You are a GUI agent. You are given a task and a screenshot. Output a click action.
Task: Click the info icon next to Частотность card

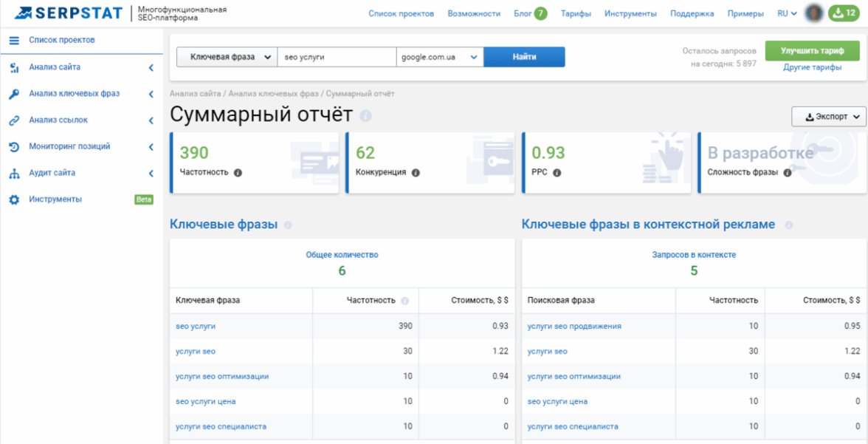click(238, 173)
